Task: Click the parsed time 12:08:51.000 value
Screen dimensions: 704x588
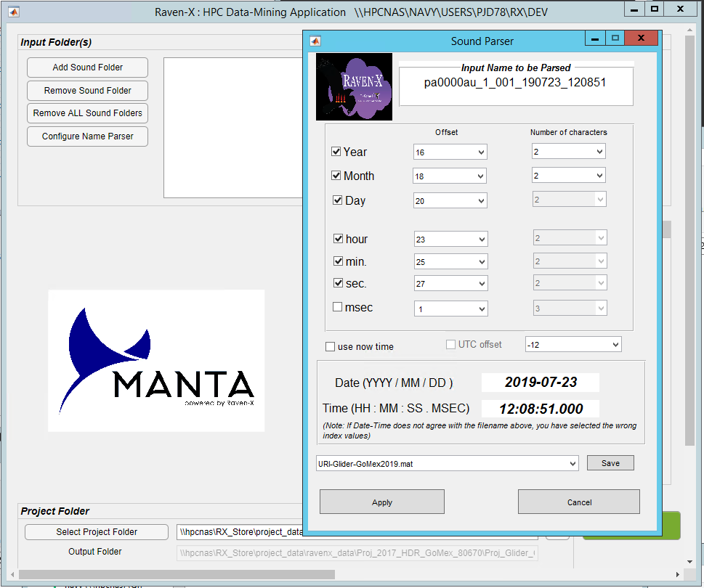Action: (x=541, y=409)
